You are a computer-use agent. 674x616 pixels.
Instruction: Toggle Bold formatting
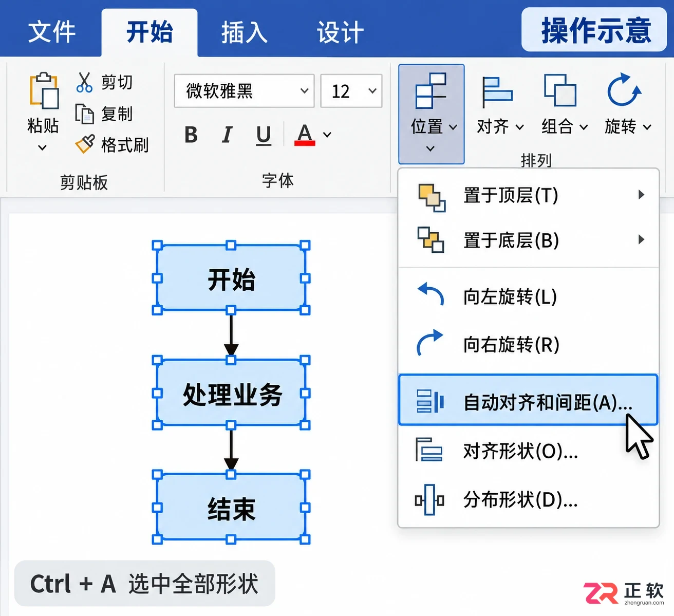191,135
